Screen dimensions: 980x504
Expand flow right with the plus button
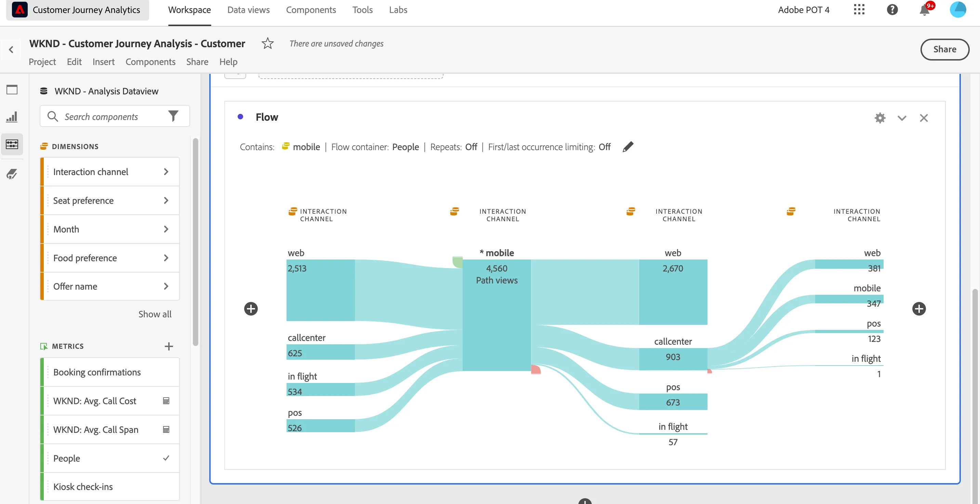pos(919,308)
